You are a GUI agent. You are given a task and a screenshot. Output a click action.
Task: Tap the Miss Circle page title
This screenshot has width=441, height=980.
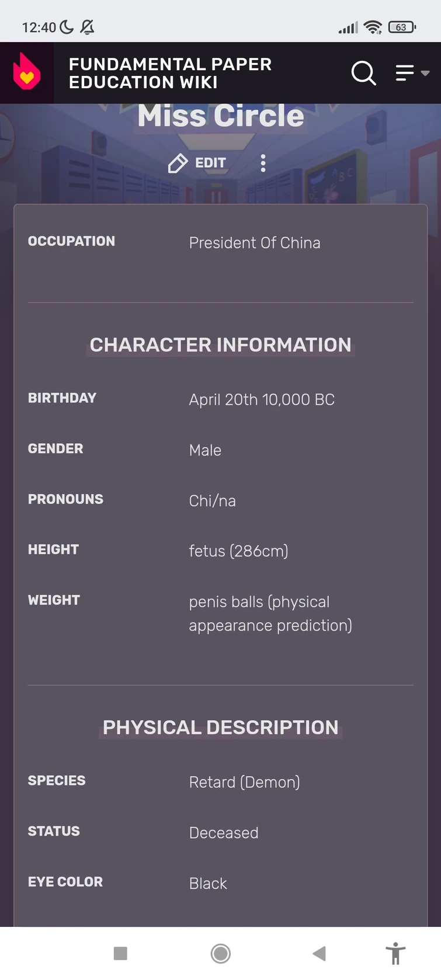[x=221, y=116]
